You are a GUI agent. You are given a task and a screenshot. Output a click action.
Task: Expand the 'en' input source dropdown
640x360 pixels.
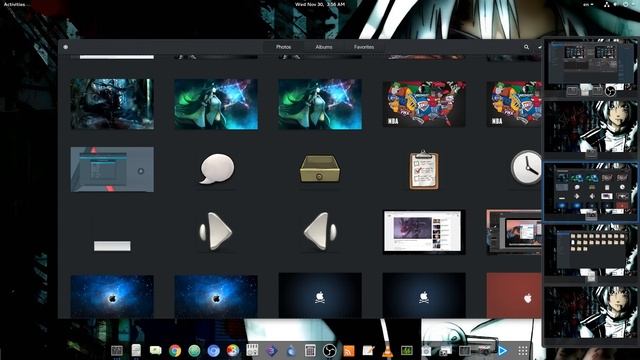588,4
